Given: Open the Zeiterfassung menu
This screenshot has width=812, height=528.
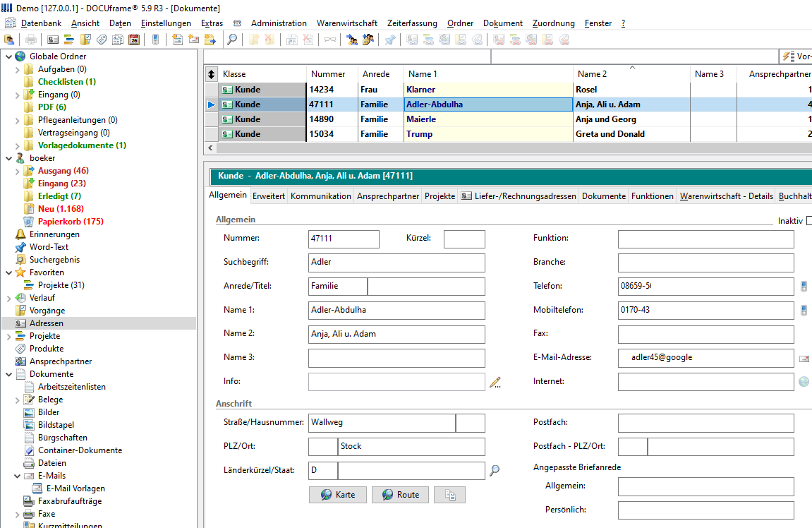Looking at the screenshot, I should tap(412, 23).
